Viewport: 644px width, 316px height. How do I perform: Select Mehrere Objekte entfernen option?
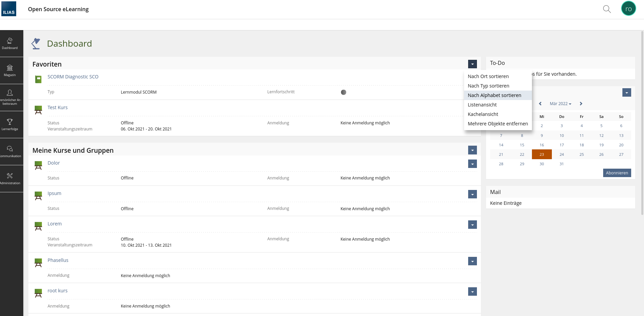498,124
